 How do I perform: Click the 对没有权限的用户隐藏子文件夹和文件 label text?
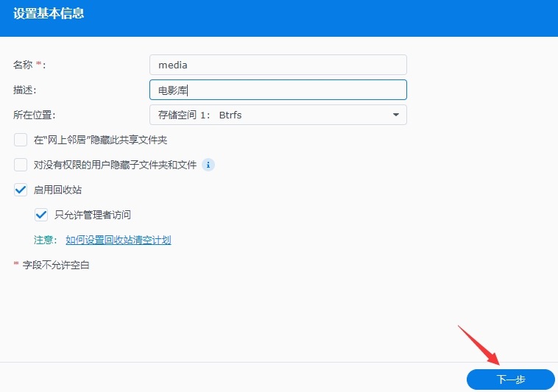point(116,165)
